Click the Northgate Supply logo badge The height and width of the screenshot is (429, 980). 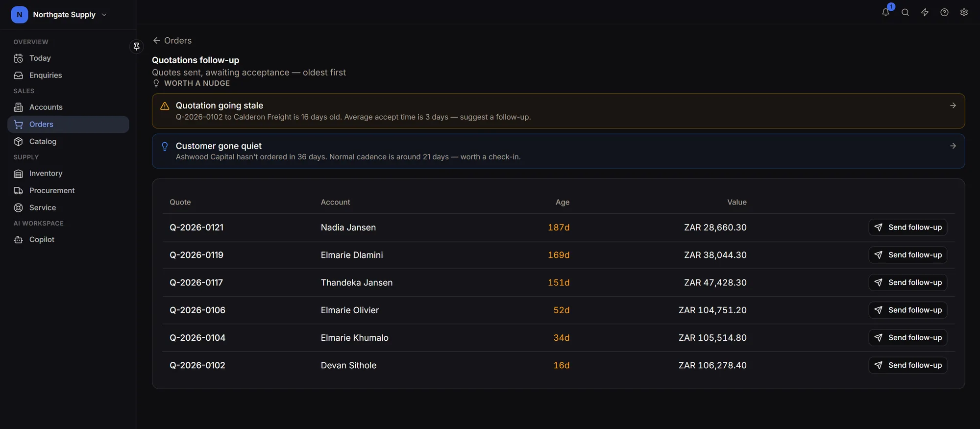click(x=19, y=15)
